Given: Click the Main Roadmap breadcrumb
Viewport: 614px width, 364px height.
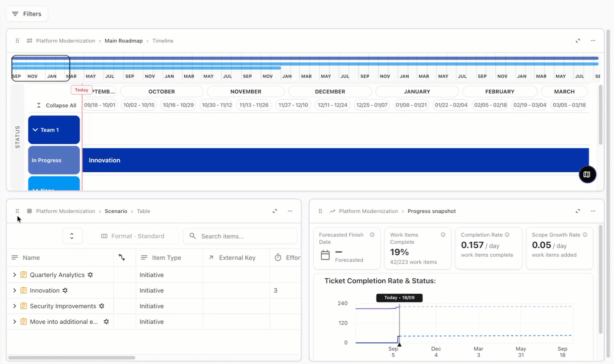Looking at the screenshot, I should (124, 41).
